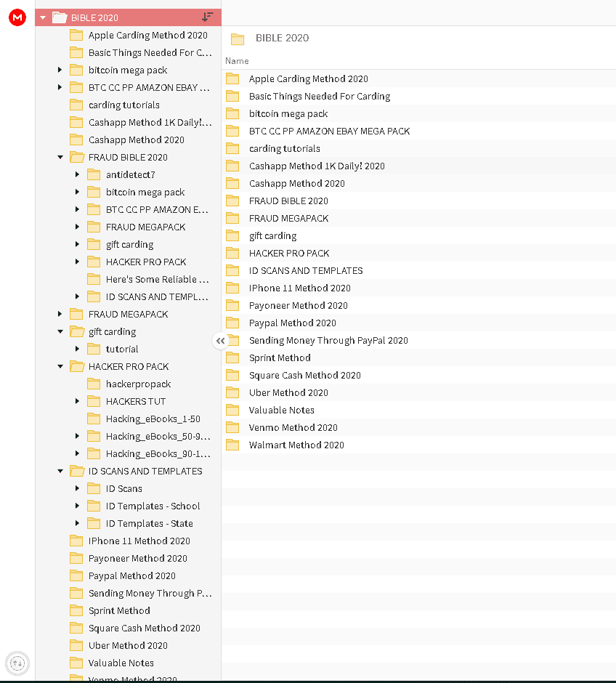Open Payoneer Method 2020 list row
Image resolution: width=616 pixels, height=683 pixels.
point(419,305)
